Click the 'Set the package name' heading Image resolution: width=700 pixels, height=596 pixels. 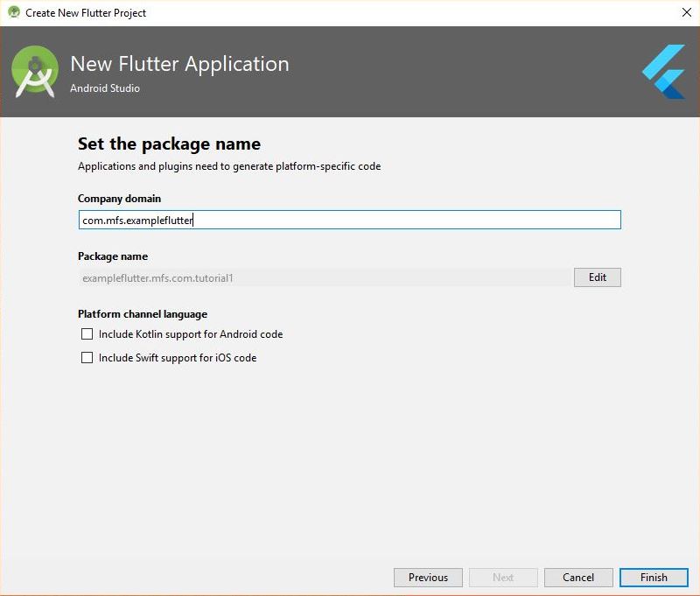coord(169,144)
